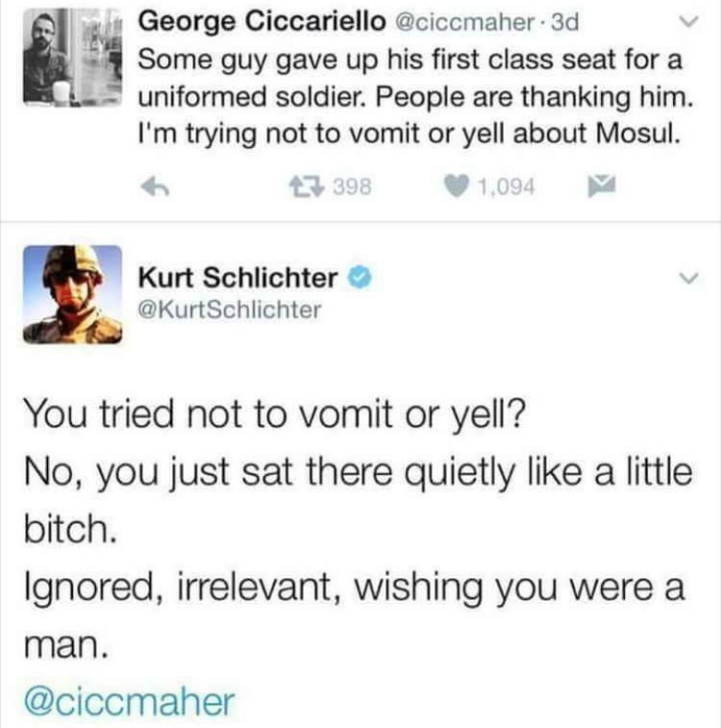Screen dimensions: 721x728
Task: Click the 3d timestamp on George's tweet
Action: pyautogui.click(x=564, y=22)
